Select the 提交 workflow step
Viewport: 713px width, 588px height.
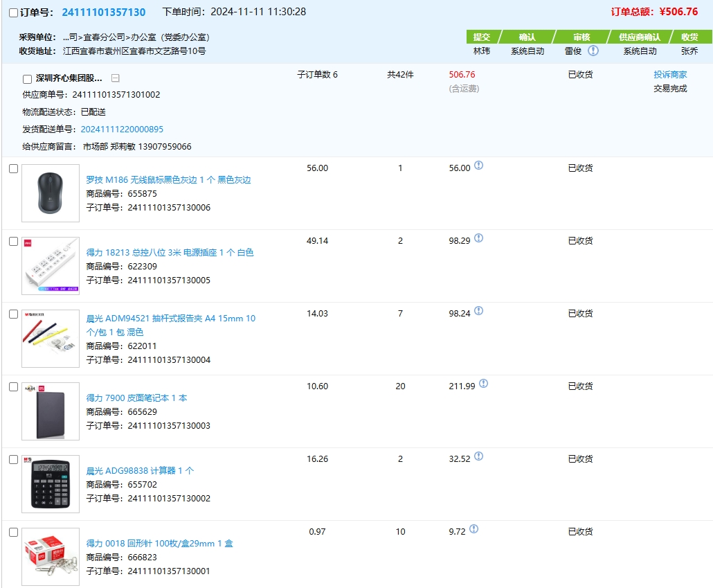[x=482, y=37]
